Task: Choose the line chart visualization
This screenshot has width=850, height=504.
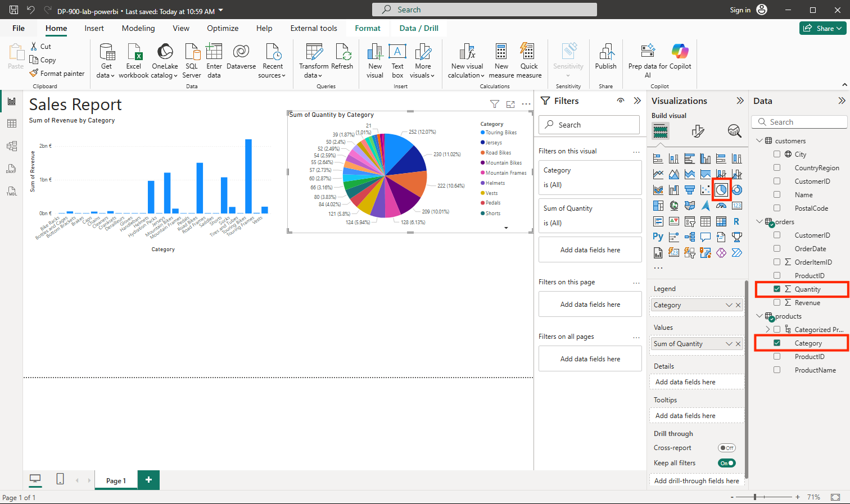Action: click(658, 174)
